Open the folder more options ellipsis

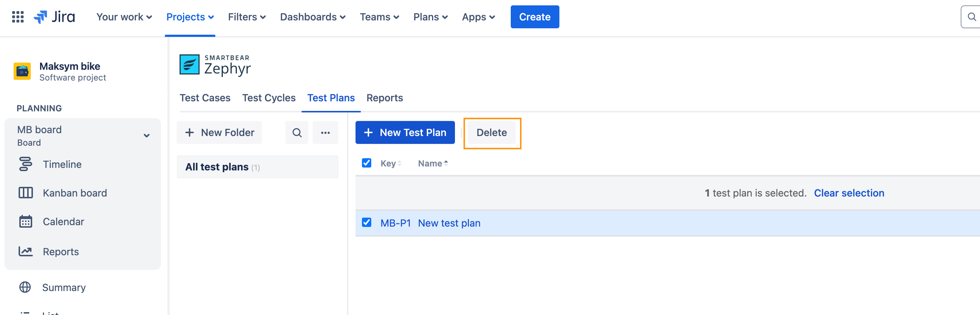[325, 133]
